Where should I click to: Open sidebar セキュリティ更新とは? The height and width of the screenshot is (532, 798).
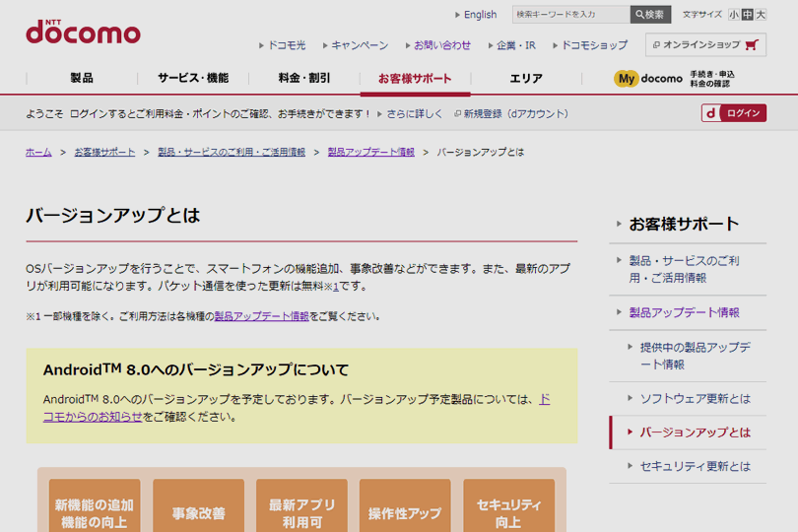pos(695,466)
